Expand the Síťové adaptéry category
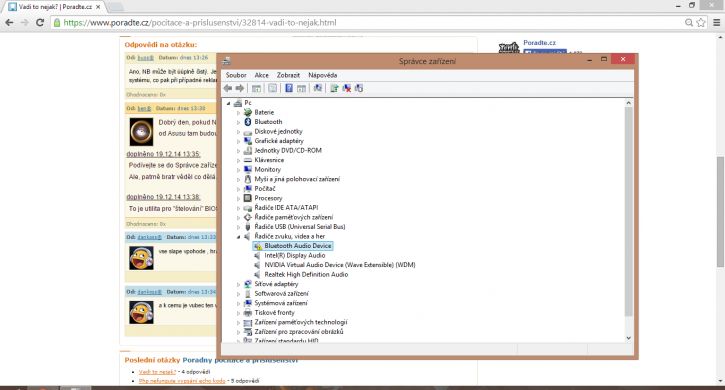This screenshot has width=725, height=390. tap(239, 284)
